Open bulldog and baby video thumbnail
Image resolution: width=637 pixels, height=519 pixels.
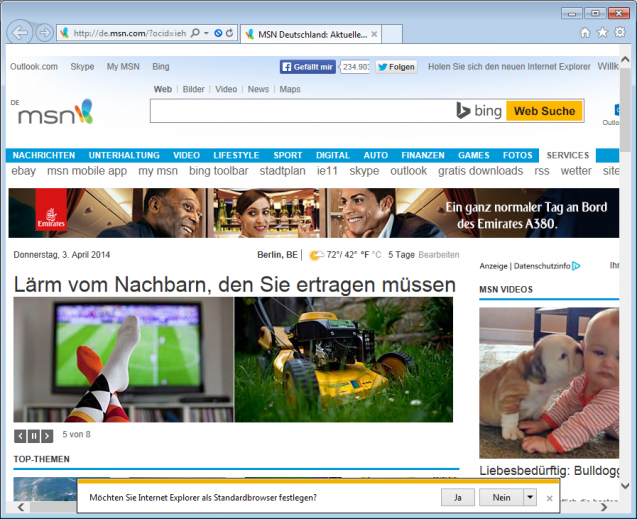tap(549, 383)
